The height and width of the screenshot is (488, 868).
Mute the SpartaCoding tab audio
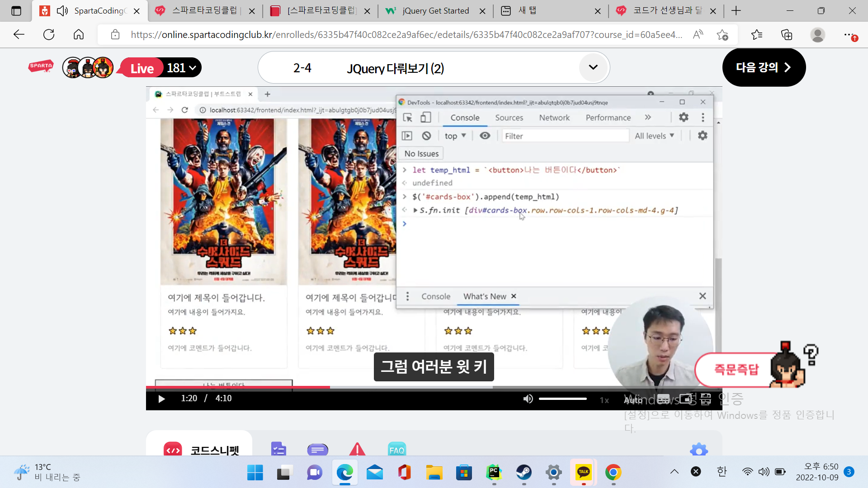click(62, 10)
